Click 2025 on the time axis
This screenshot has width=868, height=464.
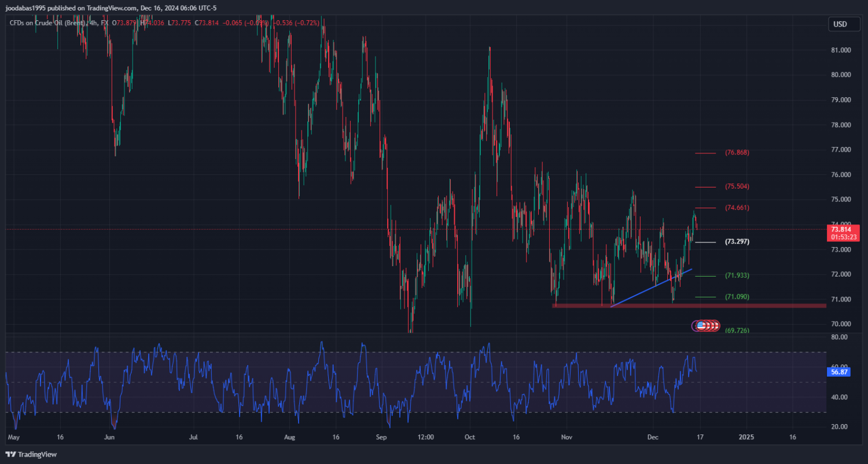(746, 437)
